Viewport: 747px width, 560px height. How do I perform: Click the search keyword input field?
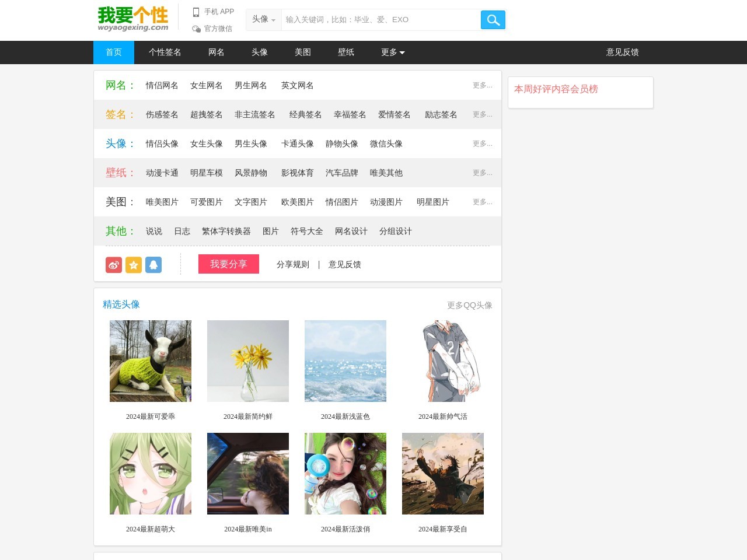tap(381, 20)
